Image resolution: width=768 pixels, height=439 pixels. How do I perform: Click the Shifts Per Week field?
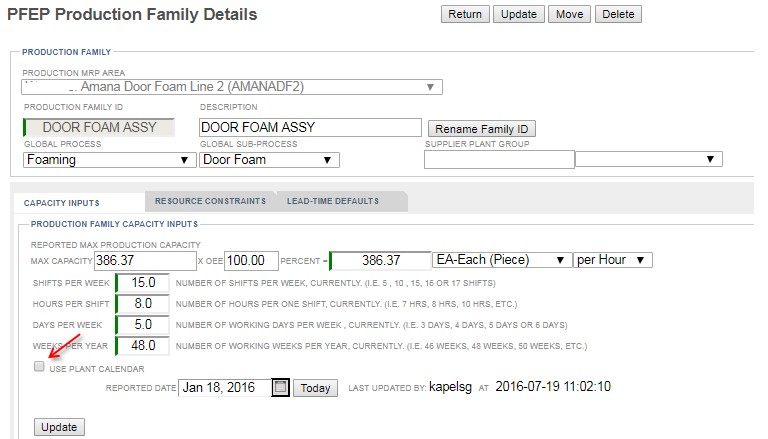(x=143, y=283)
